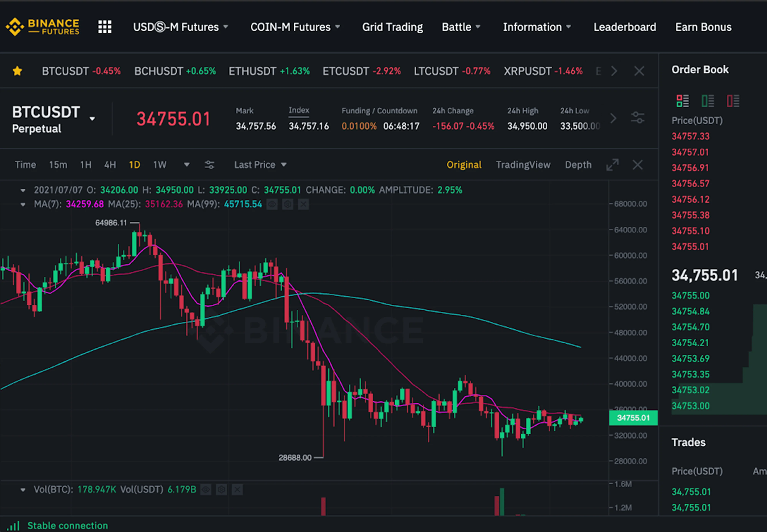
Task: Hide the volume indicator with its eye icon
Action: [206, 490]
